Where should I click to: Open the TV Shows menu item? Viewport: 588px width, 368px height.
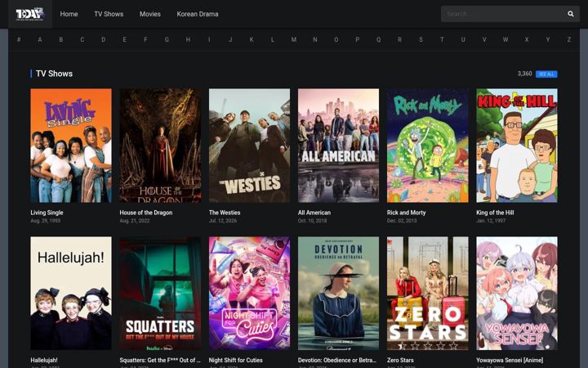(x=109, y=14)
